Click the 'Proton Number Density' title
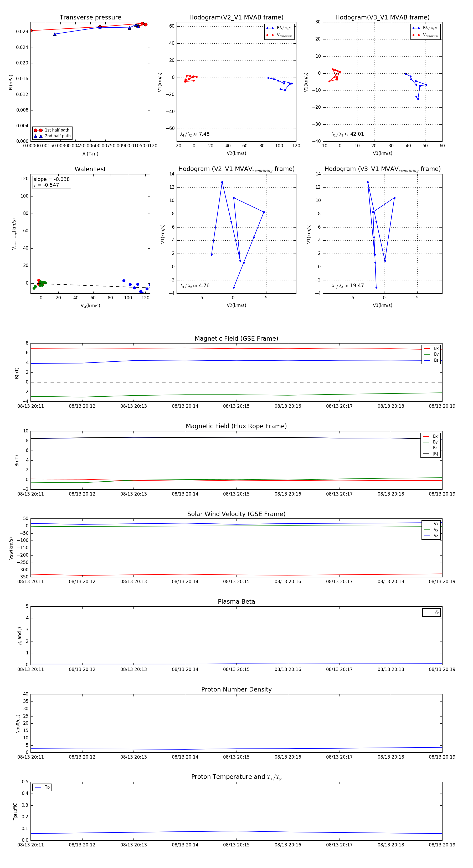473x868 pixels. [x=236, y=689]
